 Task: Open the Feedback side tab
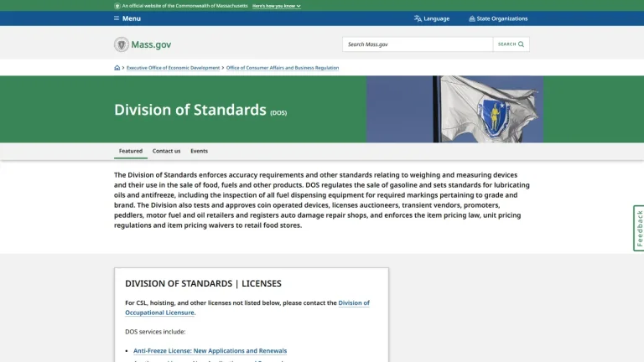639,228
